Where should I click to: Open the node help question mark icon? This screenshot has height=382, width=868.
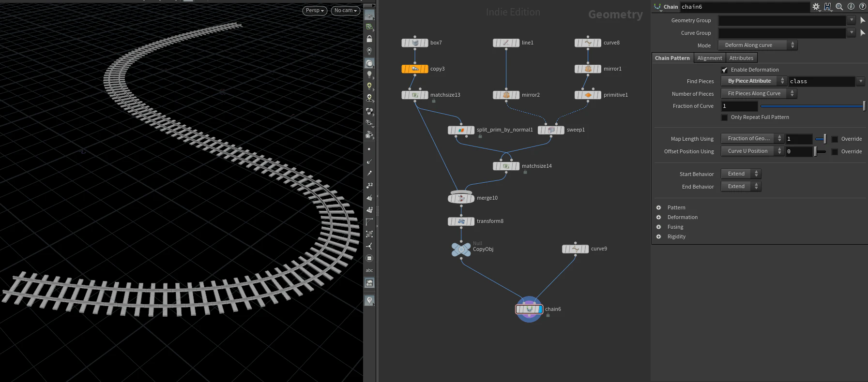[x=862, y=7]
